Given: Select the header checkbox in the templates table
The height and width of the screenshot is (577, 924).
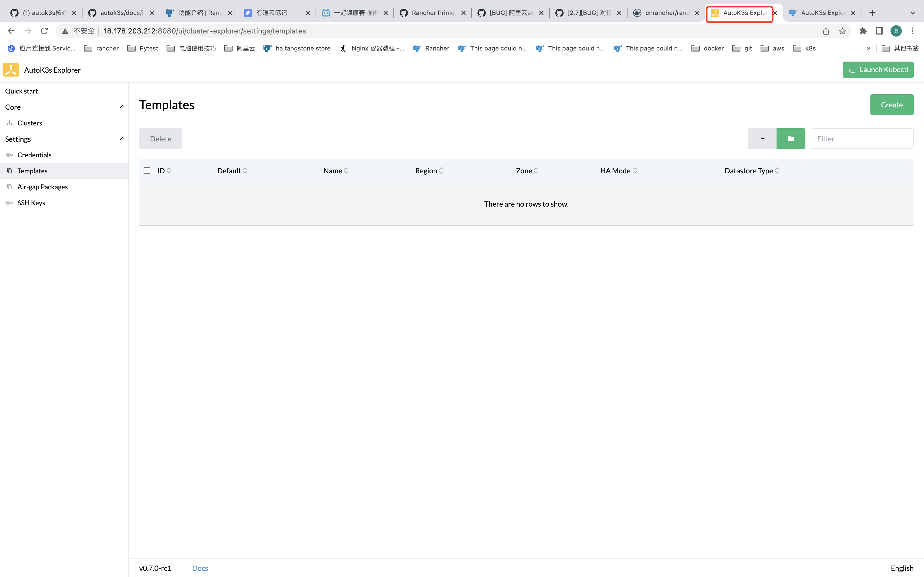Looking at the screenshot, I should click(147, 170).
